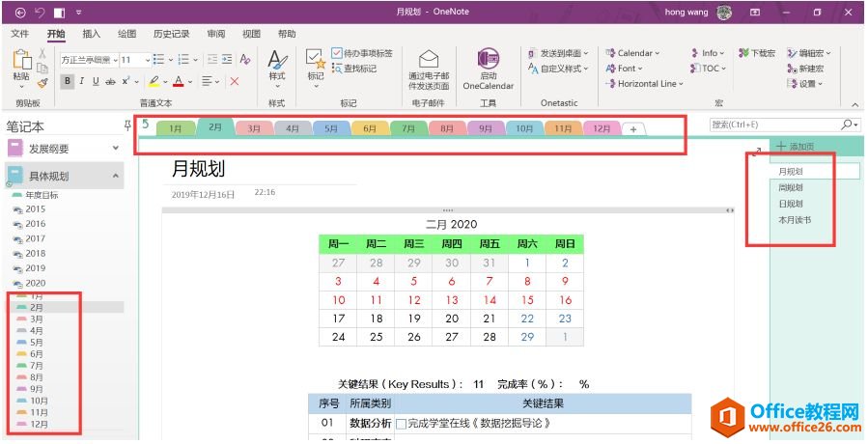Click the Back arrow in the title bar

(x=20, y=12)
